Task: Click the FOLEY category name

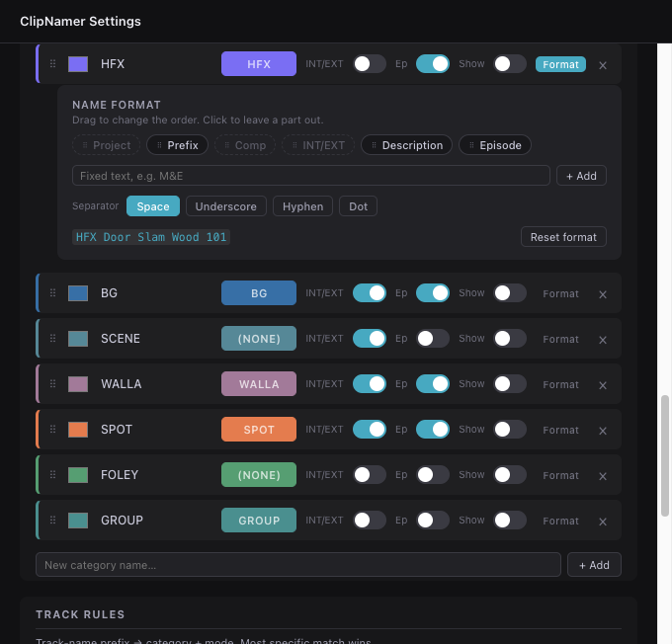Action: tap(120, 475)
